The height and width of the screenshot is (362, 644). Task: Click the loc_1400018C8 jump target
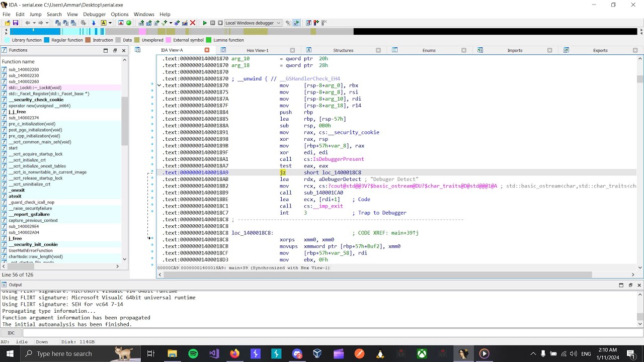tap(342, 172)
